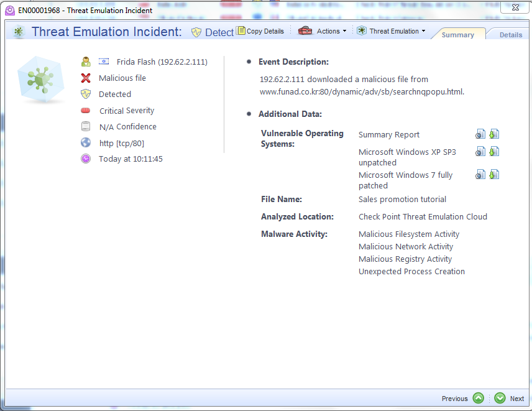The height and width of the screenshot is (411, 532).
Task: Click the Threat Emulation toolbar virus icon
Action: [362, 30]
